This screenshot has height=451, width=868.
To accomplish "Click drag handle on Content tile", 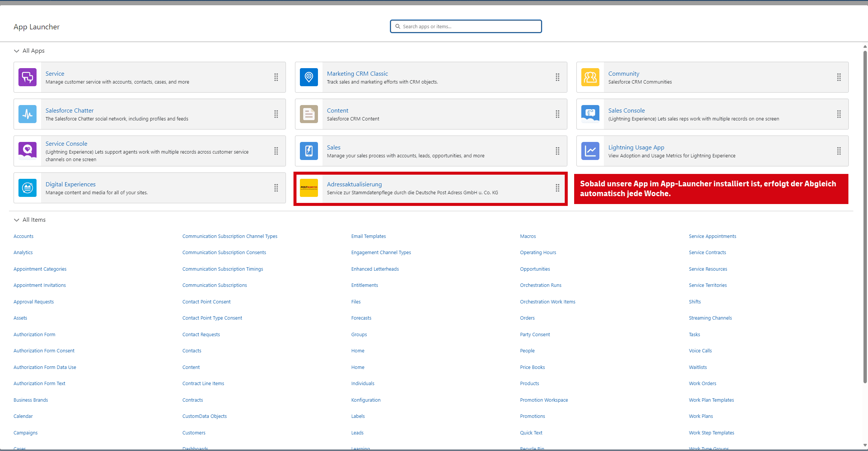I will point(558,114).
